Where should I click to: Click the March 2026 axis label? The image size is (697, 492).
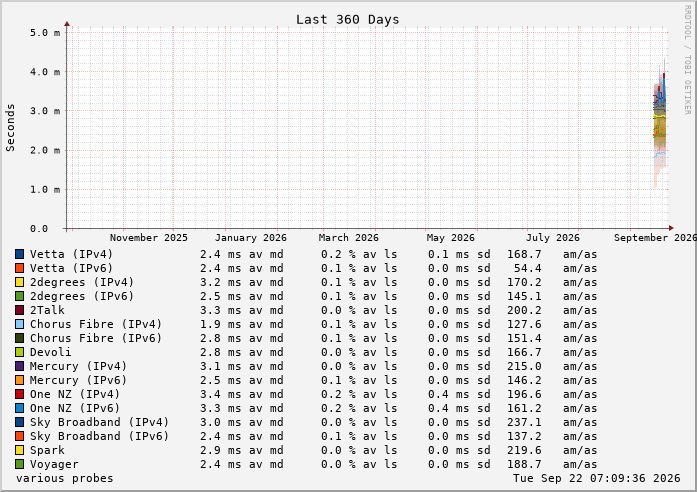[348, 238]
